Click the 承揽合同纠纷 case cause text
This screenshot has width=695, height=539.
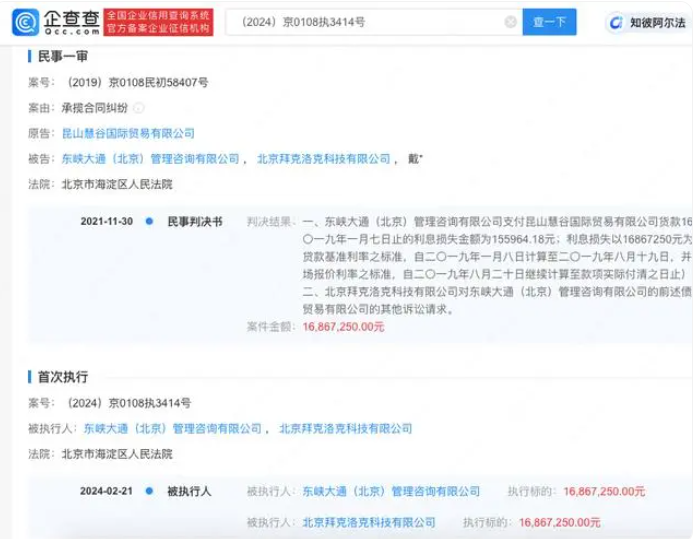coord(94,108)
